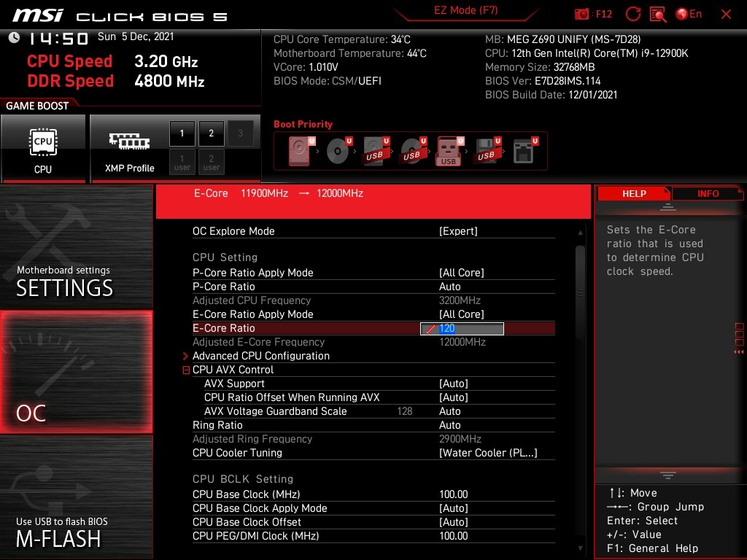Select the optical disc boot device icon
The image size is (747, 560).
coord(340,151)
